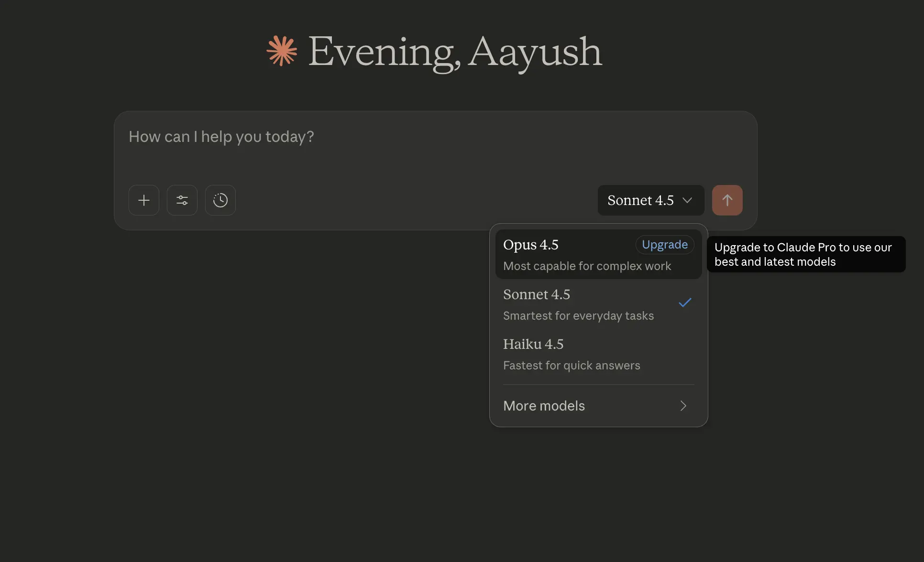This screenshot has height=562, width=924.
Task: Click the down chevron in model selector
Action: [x=687, y=200]
